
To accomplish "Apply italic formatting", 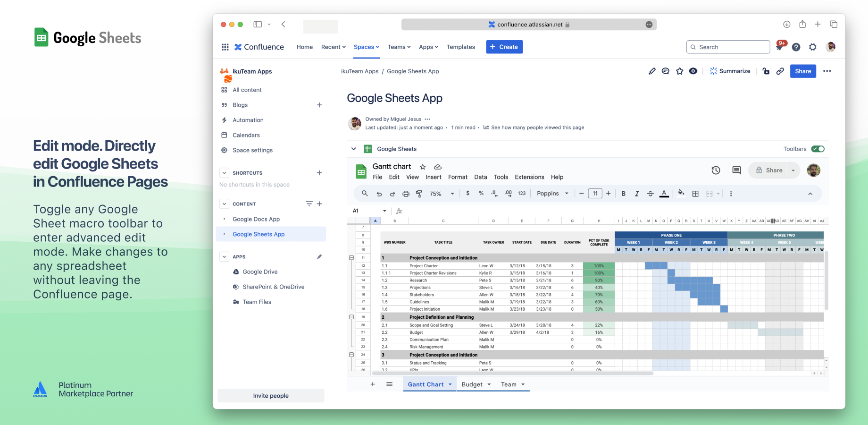I will (x=637, y=194).
